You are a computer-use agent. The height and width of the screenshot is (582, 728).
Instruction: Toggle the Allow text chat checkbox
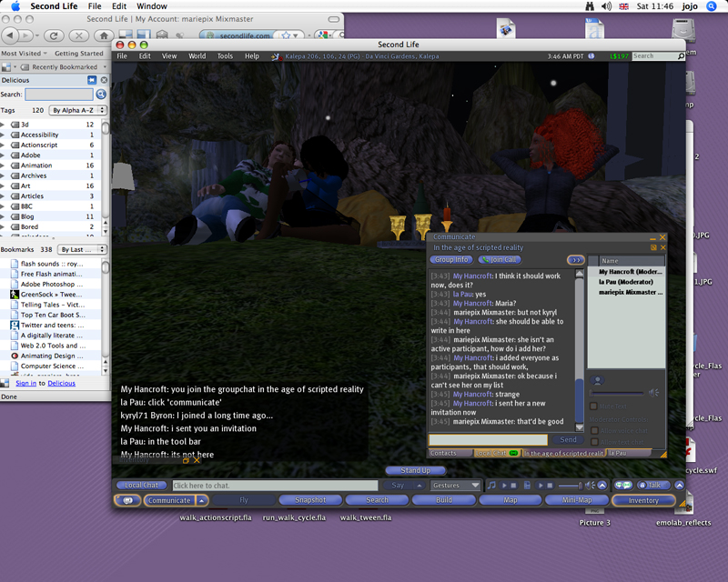(594, 442)
